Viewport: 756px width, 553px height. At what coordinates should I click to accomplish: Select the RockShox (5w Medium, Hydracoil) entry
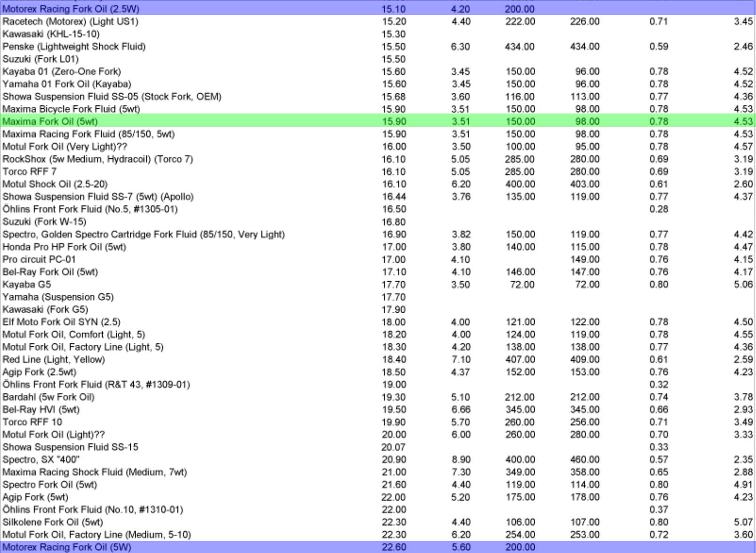coord(97,159)
